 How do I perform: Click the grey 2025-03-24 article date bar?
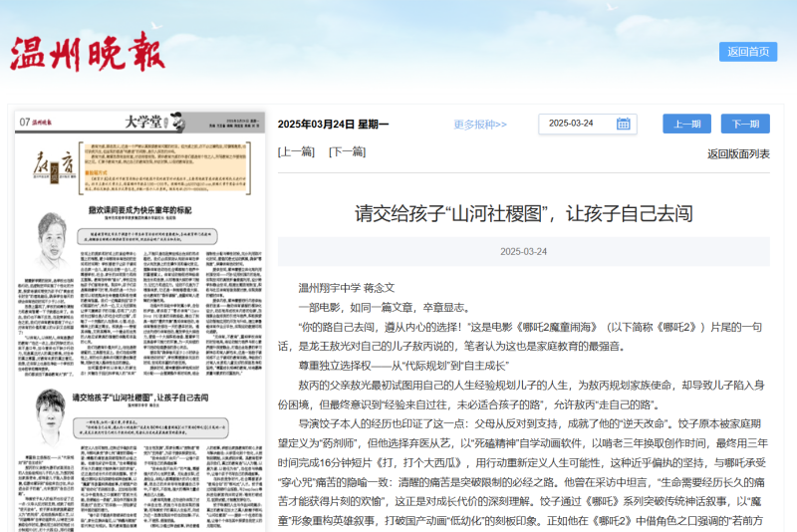pos(523,251)
